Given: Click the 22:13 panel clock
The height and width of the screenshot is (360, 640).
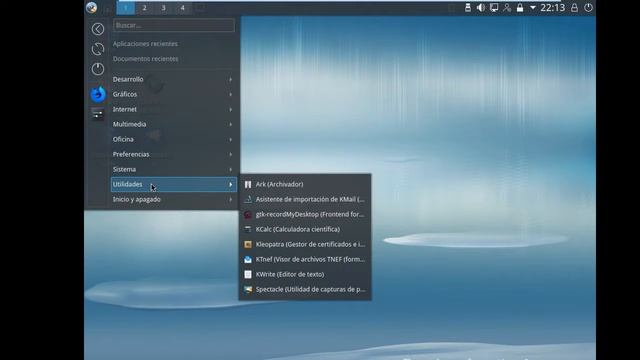Looking at the screenshot, I should 553,7.
